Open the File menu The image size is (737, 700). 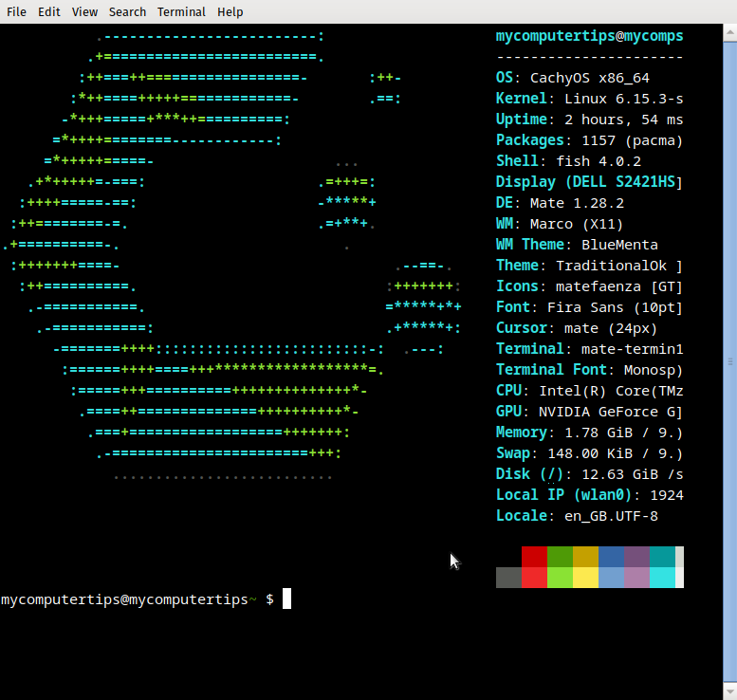tap(16, 12)
